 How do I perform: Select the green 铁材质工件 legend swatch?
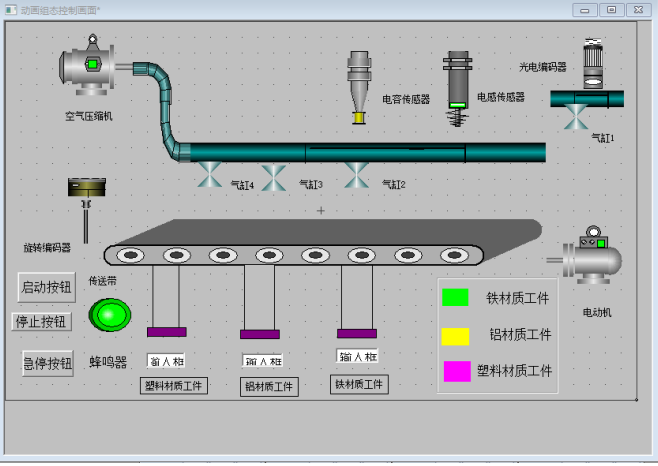tap(455, 297)
